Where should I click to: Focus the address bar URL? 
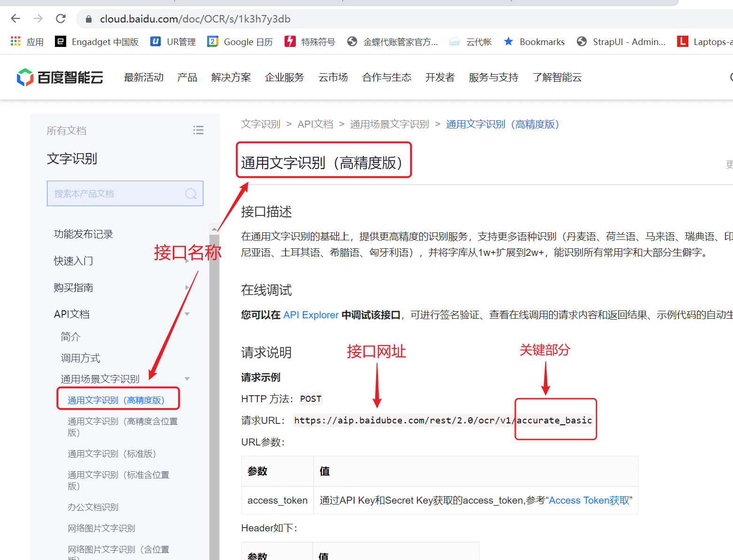pyautogui.click(x=195, y=19)
